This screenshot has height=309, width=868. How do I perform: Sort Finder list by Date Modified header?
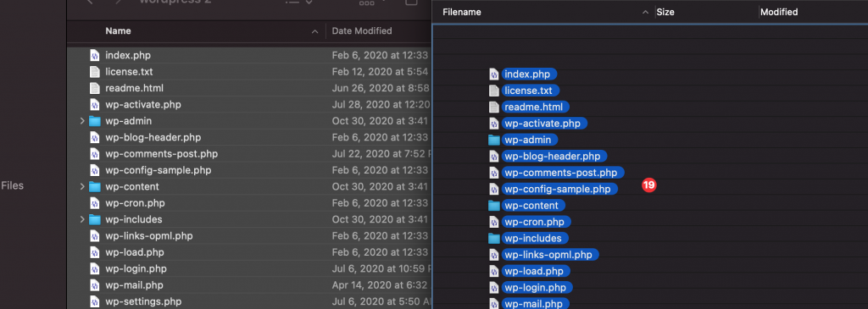[361, 31]
